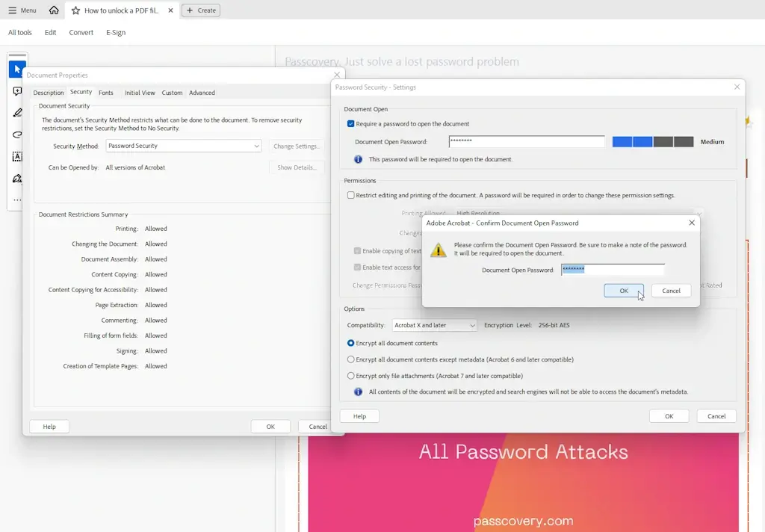
Task: Click Help in Document Properties
Action: point(49,427)
